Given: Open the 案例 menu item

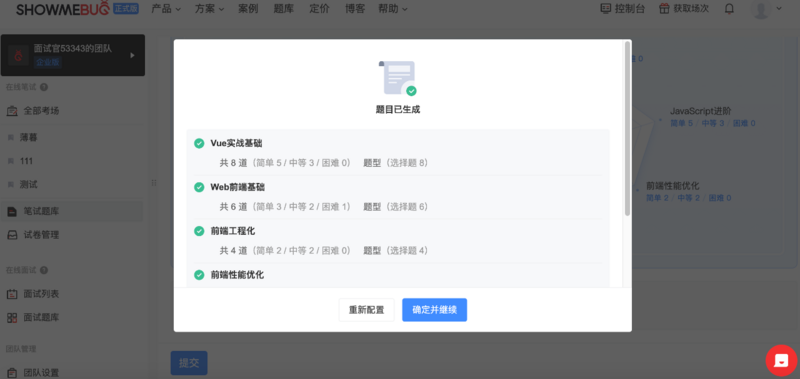Looking at the screenshot, I should click(248, 9).
